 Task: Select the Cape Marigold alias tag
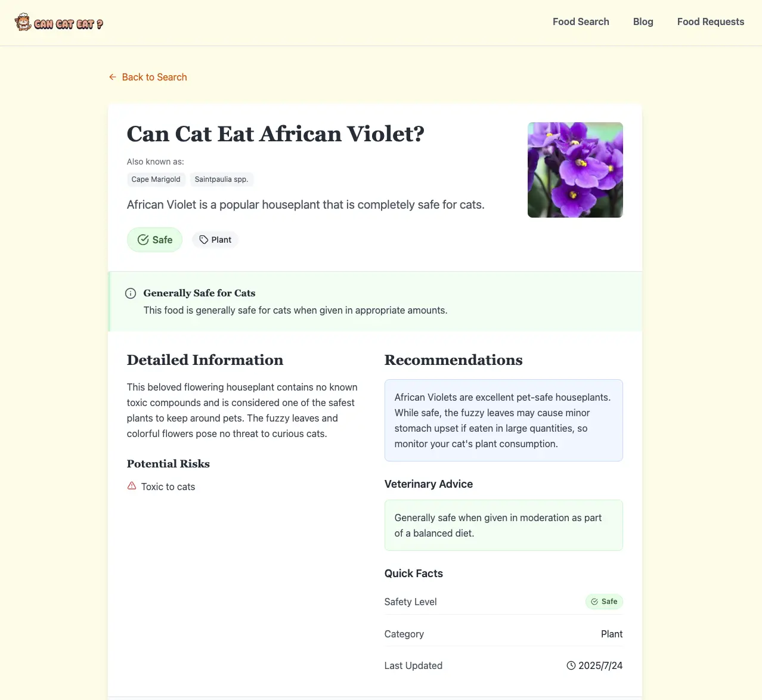(156, 179)
